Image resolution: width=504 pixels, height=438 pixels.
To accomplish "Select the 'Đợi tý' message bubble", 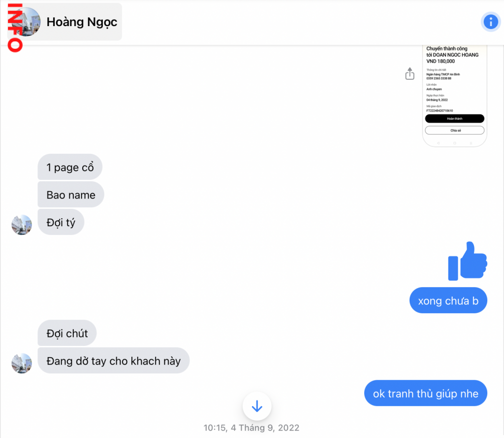I will point(61,222).
